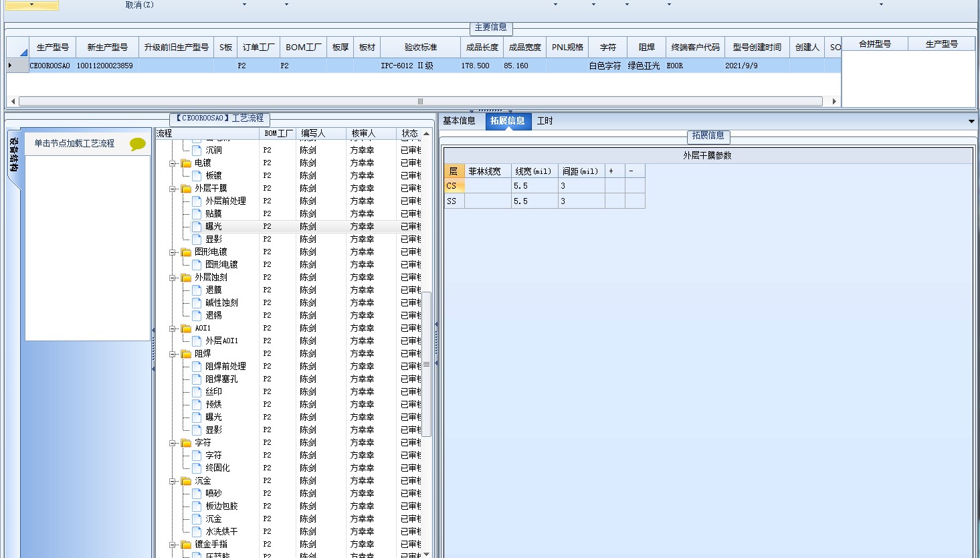Click the document icon beside 沉铜
This screenshot has width=980, height=558.
coord(197,151)
